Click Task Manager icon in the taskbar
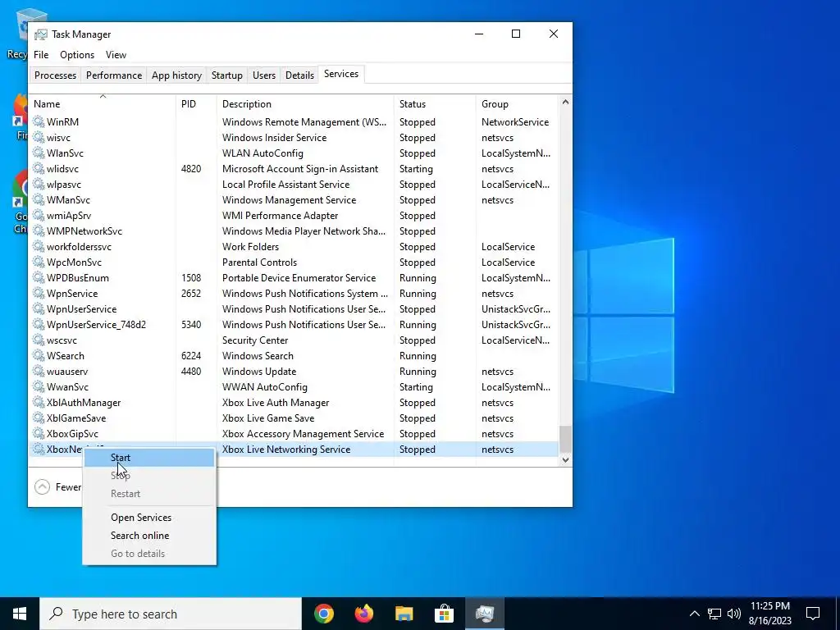This screenshot has width=840, height=630. (484, 614)
